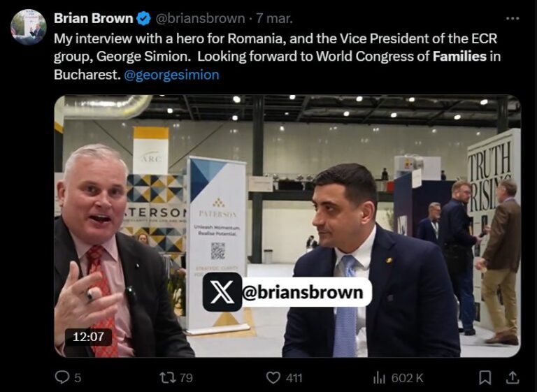Click the X logo watermark in video

(x=222, y=292)
